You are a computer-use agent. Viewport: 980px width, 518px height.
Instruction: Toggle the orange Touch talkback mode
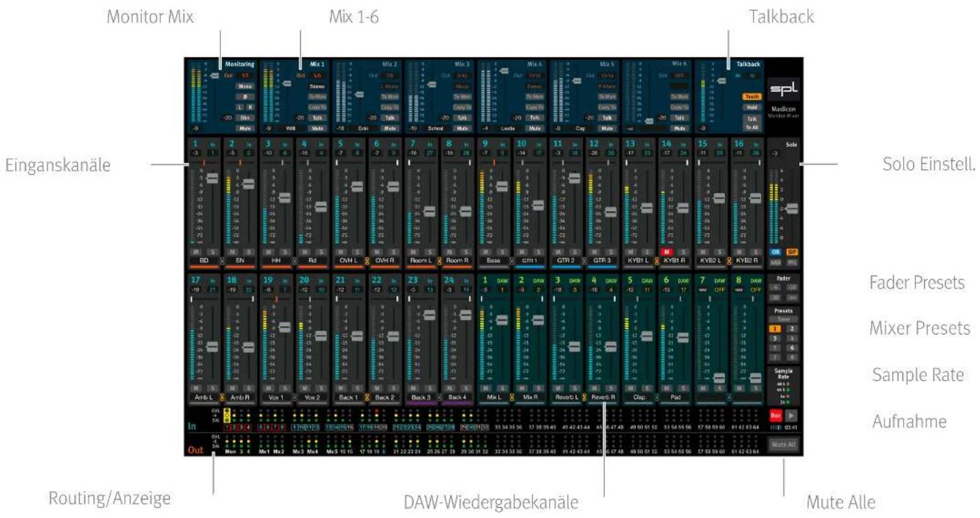[x=752, y=97]
